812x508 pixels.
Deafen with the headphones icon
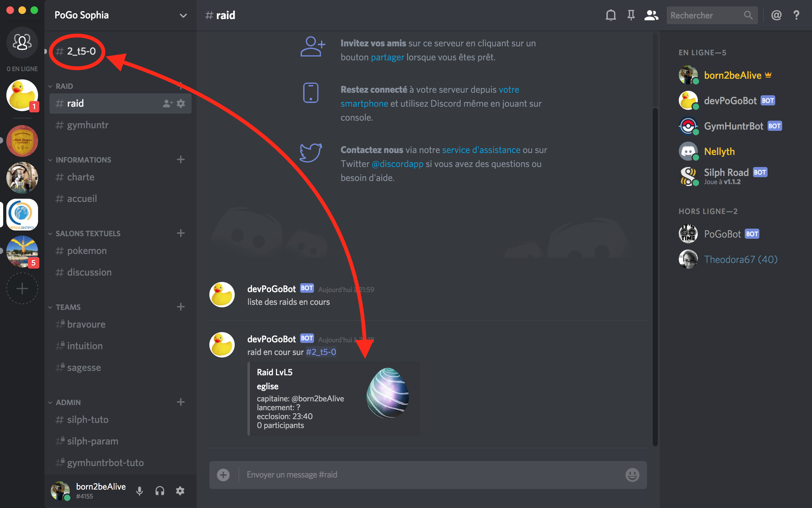[x=160, y=491]
